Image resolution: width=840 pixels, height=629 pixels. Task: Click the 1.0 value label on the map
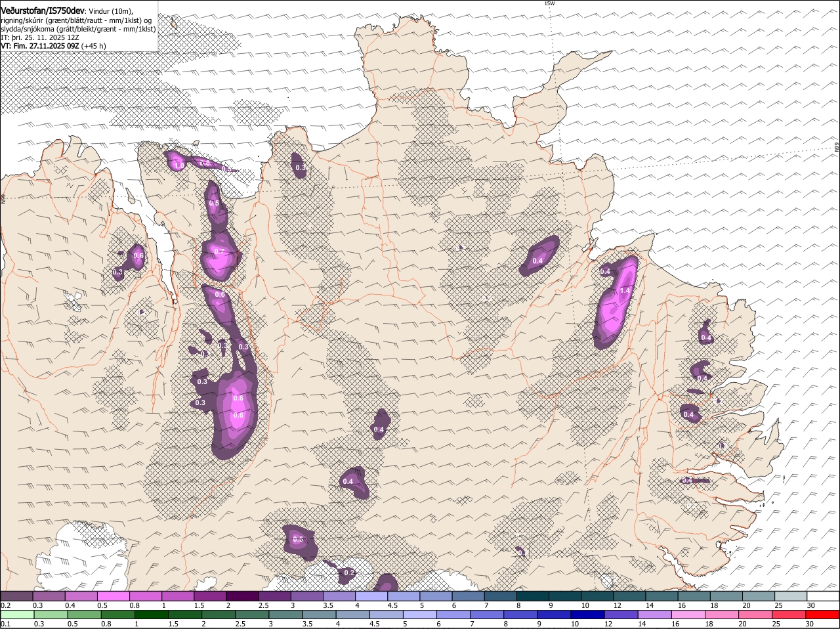(x=178, y=165)
